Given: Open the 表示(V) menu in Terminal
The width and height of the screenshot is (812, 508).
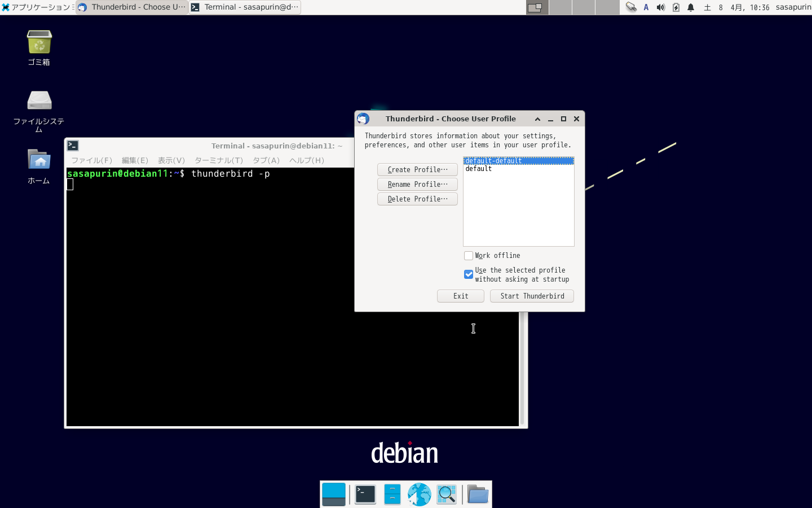Looking at the screenshot, I should pyautogui.click(x=171, y=160).
